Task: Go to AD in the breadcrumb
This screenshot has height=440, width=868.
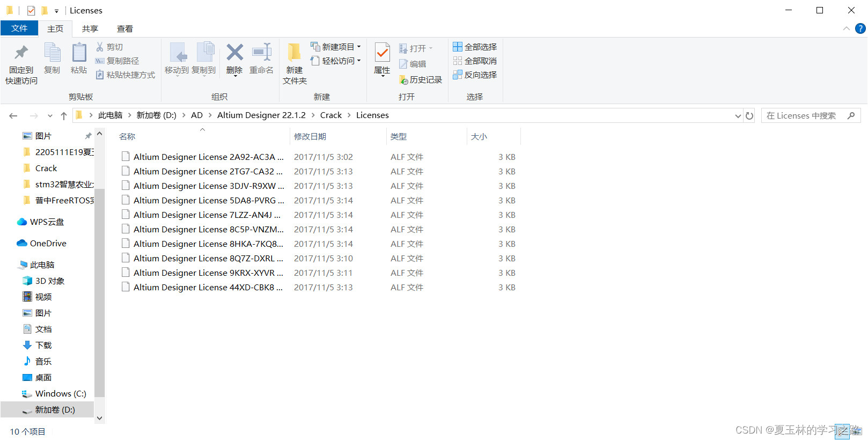Action: click(x=197, y=115)
